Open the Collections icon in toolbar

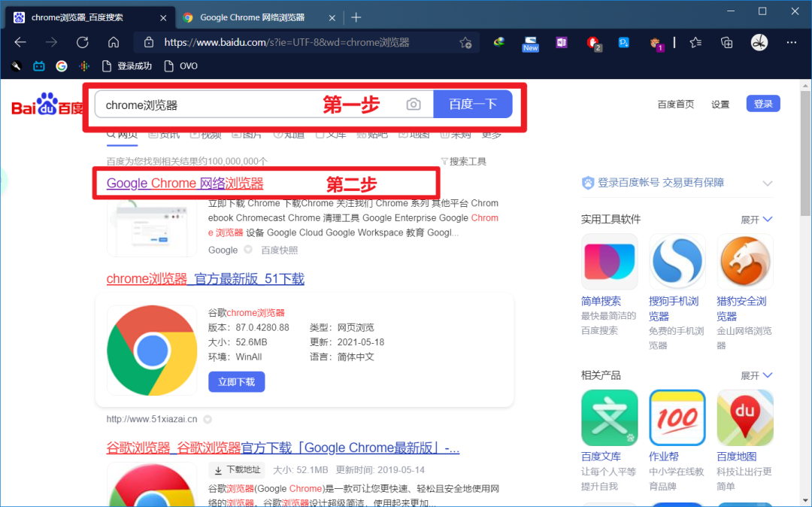[x=727, y=42]
